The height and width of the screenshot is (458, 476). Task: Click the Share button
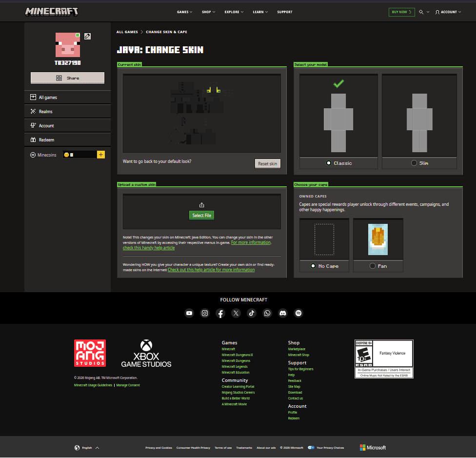pos(67,78)
